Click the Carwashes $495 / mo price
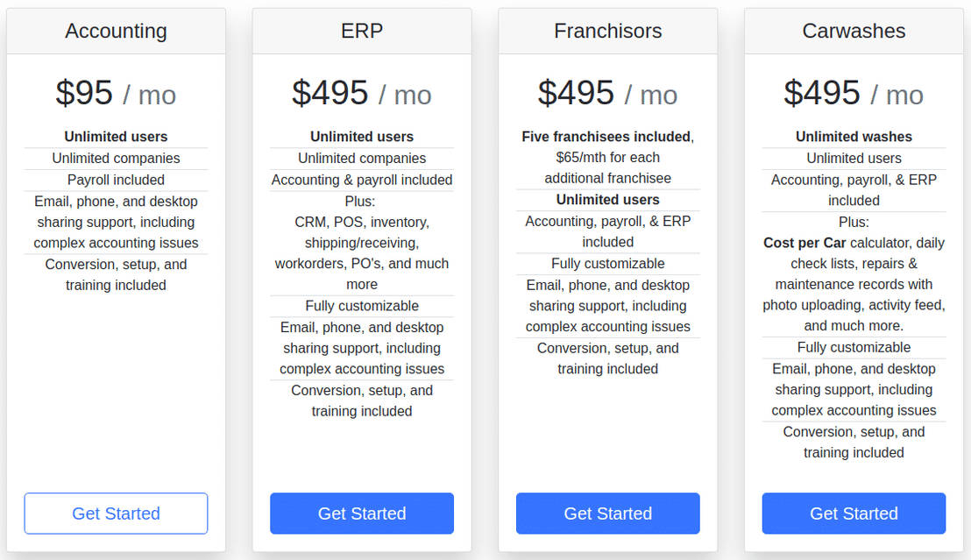971x560 pixels. point(854,93)
